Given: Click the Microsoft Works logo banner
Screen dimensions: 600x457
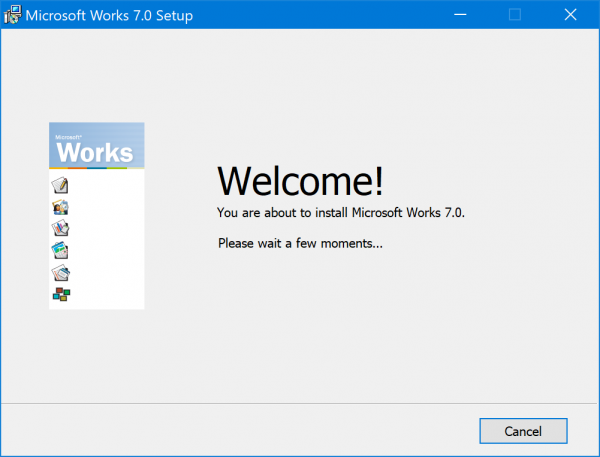Looking at the screenshot, I should (x=96, y=146).
